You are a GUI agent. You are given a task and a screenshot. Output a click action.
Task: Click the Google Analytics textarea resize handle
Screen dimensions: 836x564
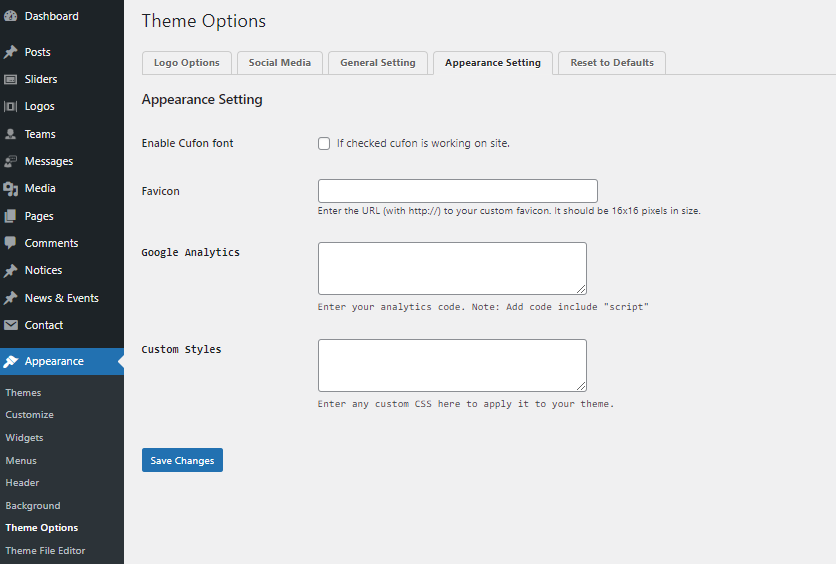click(x=581, y=289)
